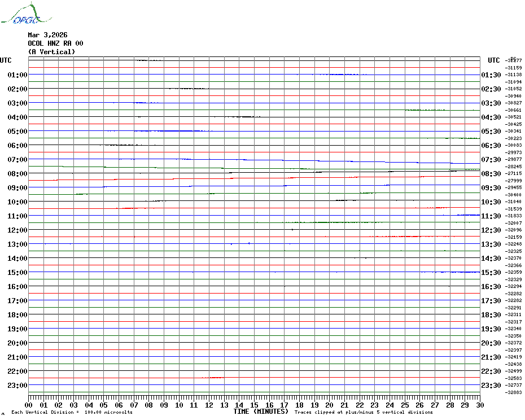
Task: Click the red signal burst on 22:30 trace
Action: click(213, 378)
